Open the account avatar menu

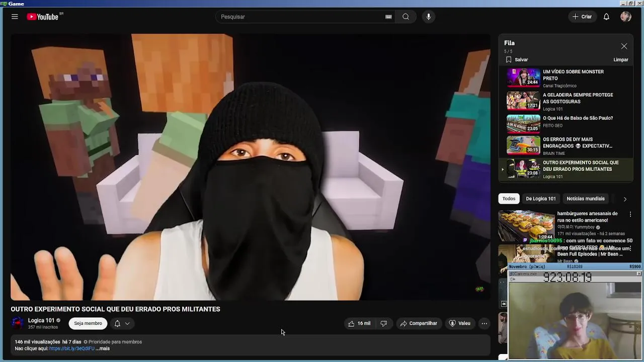pos(626,17)
